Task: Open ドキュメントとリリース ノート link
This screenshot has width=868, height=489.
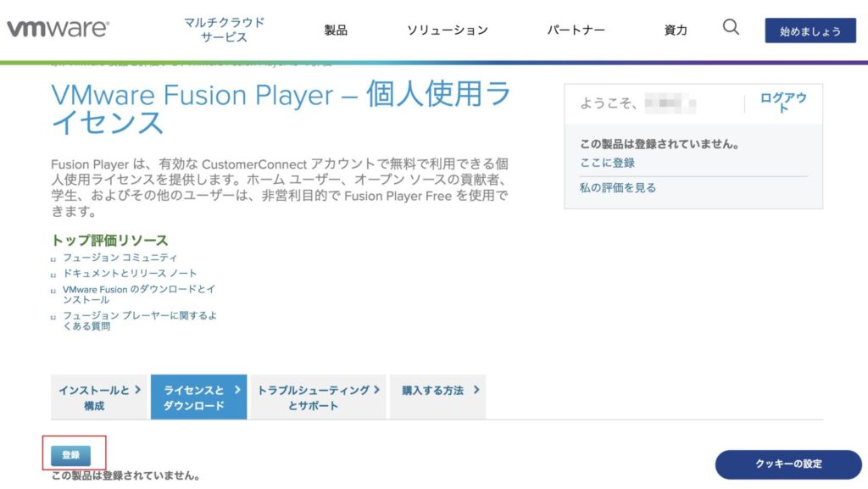Action: point(130,273)
